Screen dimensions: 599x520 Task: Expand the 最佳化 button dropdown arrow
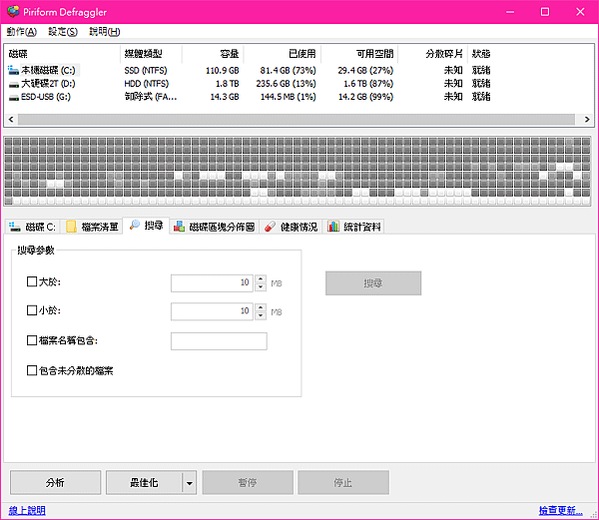tap(189, 483)
